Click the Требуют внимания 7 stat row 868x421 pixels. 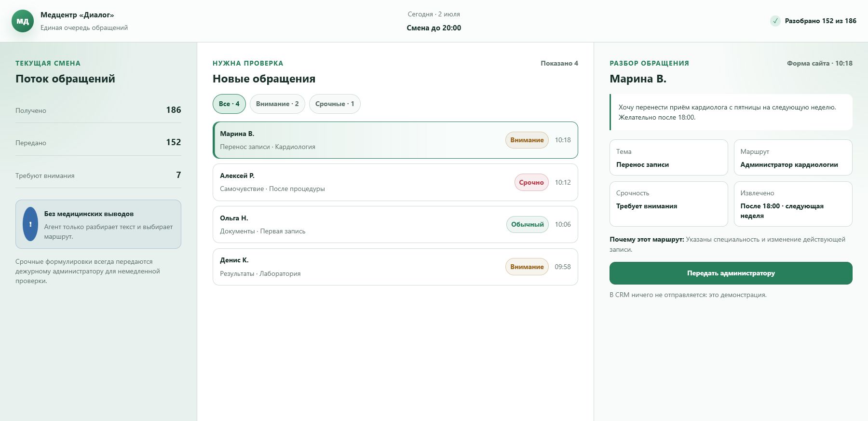[x=98, y=175]
